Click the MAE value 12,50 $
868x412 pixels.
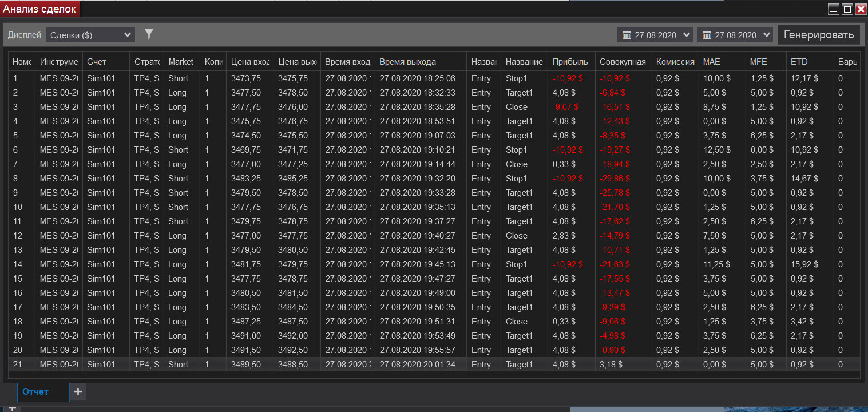(x=717, y=150)
